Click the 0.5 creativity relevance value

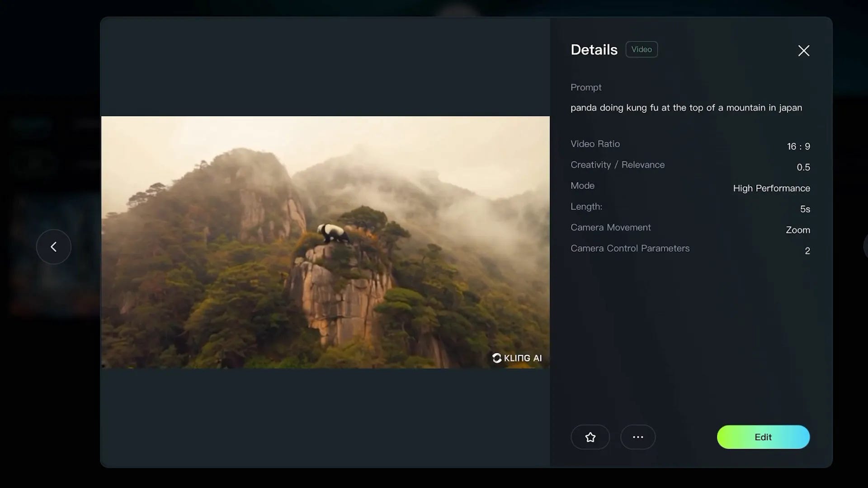click(803, 167)
